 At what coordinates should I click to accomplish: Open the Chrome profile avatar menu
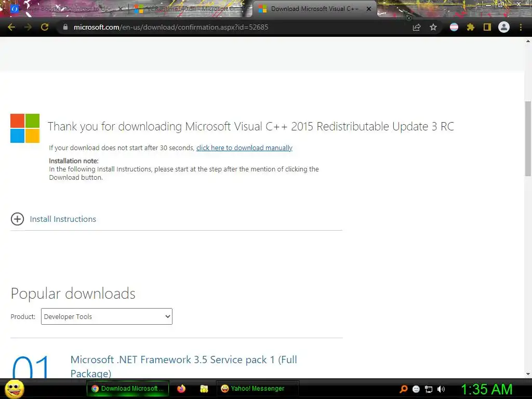coord(504,27)
